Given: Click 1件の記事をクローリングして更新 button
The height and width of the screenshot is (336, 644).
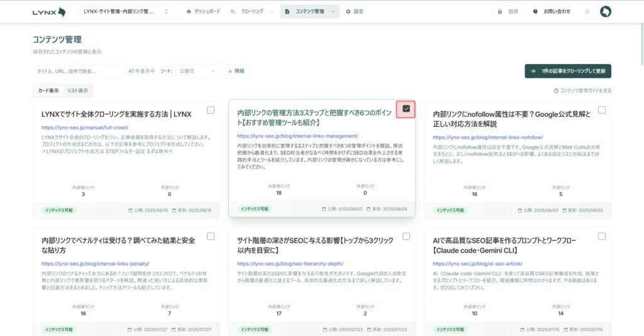Looking at the screenshot, I should coord(568,71).
